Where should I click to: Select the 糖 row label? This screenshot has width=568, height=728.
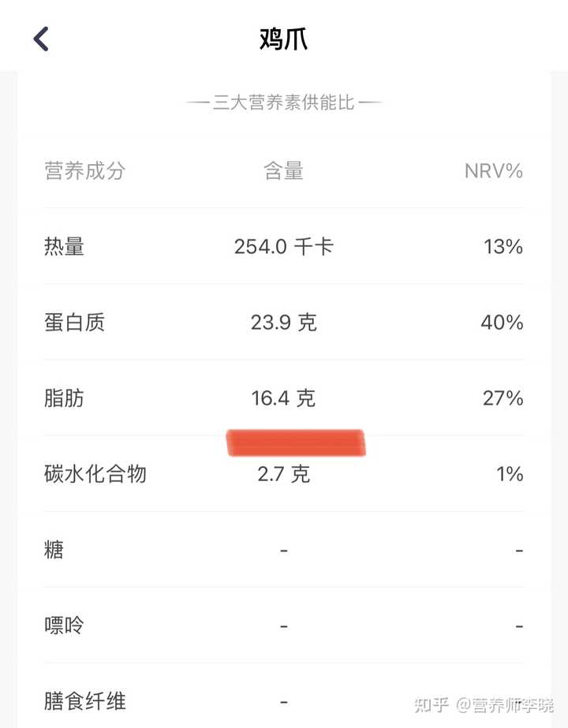click(54, 550)
